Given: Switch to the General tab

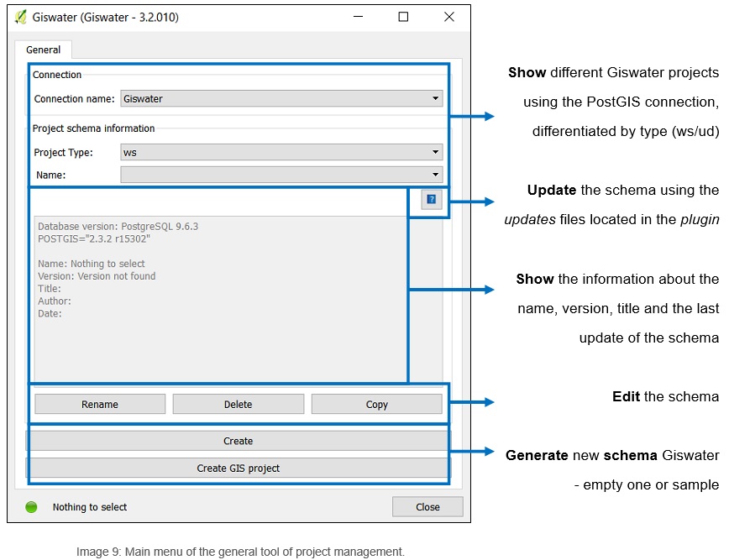Looking at the screenshot, I should (x=43, y=50).
